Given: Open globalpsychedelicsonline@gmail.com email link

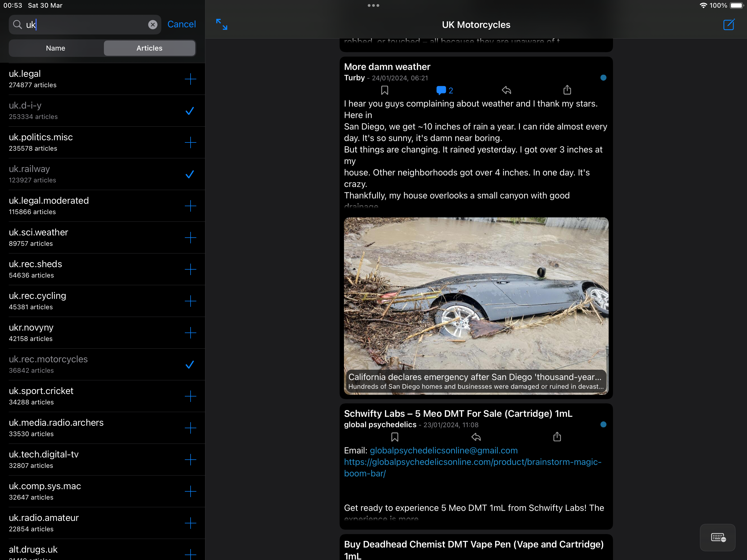Looking at the screenshot, I should point(443,450).
